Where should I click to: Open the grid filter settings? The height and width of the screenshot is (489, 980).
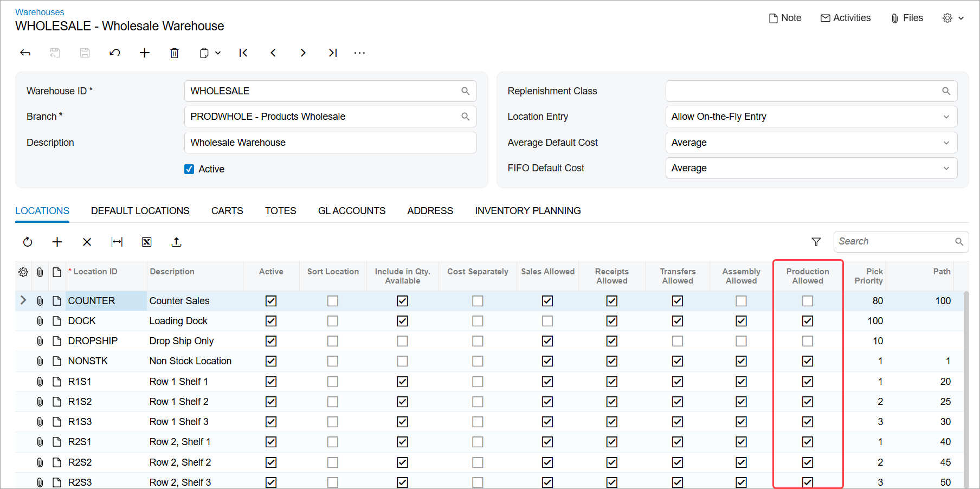(816, 242)
